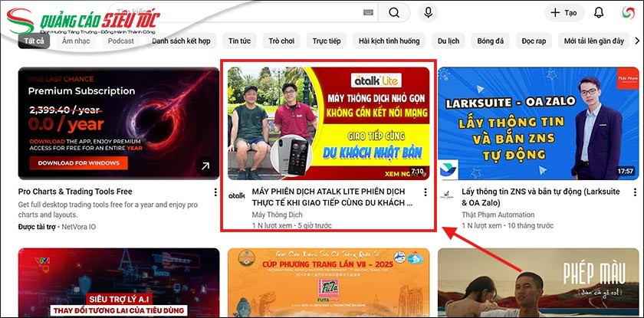
Task: Click the ad description about desktop trading tools
Action: (108, 210)
